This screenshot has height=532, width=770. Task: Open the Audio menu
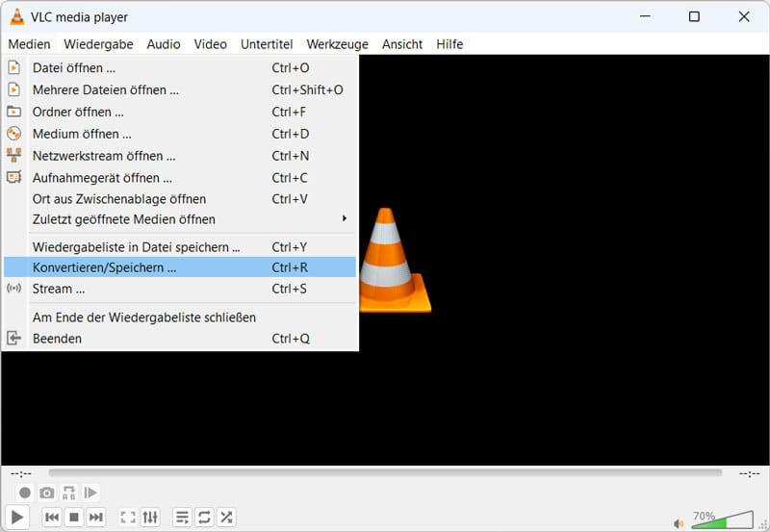[x=164, y=44]
